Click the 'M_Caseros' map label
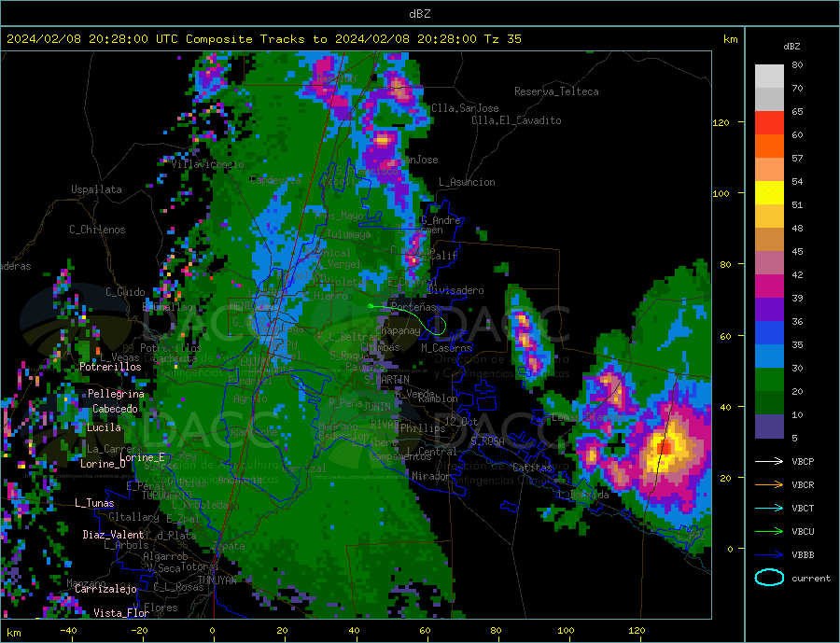 pos(446,348)
